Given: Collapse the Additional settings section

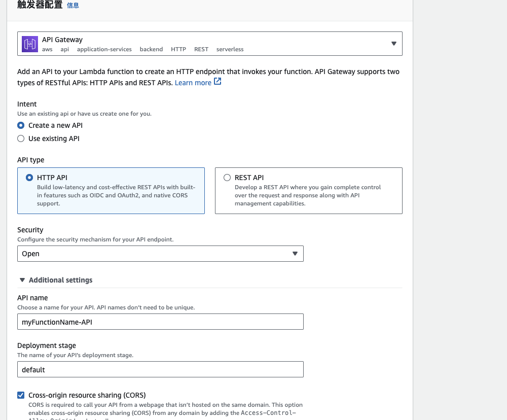Looking at the screenshot, I should (x=22, y=280).
